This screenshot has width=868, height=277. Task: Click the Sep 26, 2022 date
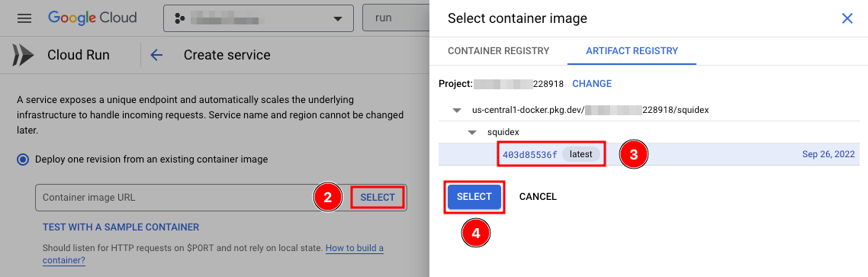[x=828, y=155]
